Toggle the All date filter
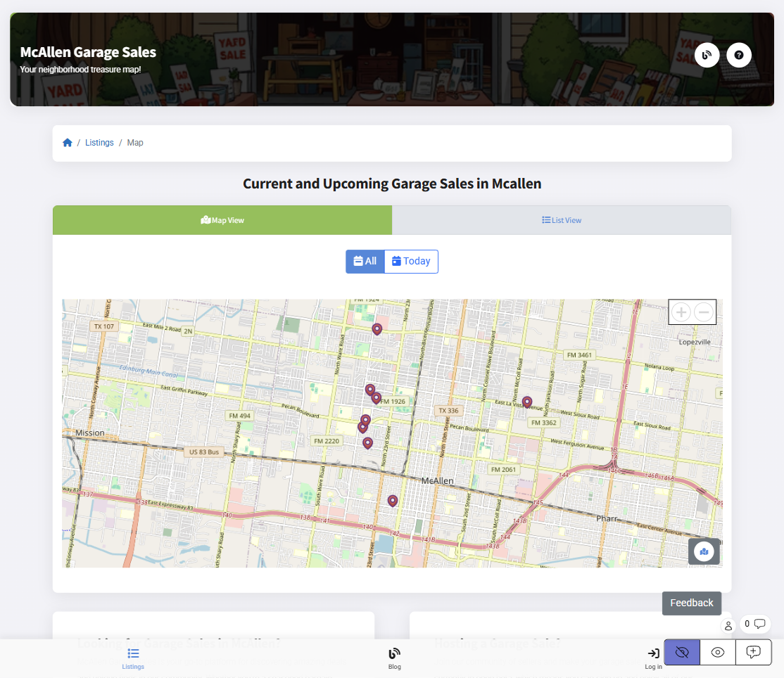 point(365,262)
